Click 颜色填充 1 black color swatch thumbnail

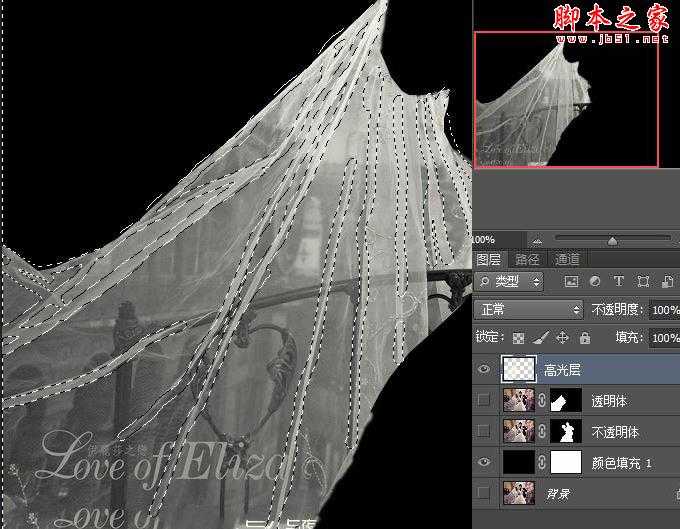pyautogui.click(x=519, y=462)
